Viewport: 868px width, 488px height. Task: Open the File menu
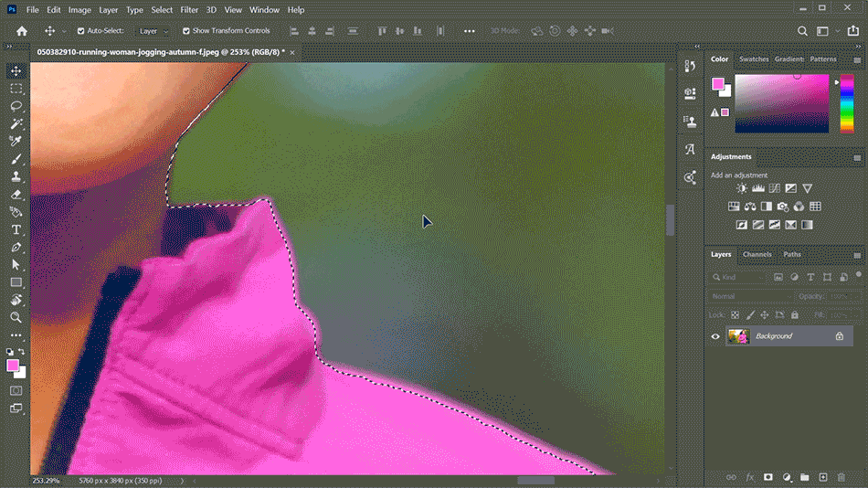coord(33,10)
